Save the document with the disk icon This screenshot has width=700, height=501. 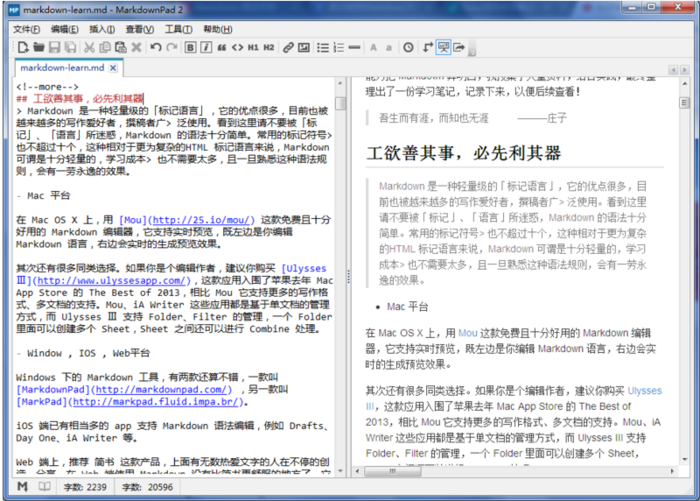[54, 47]
